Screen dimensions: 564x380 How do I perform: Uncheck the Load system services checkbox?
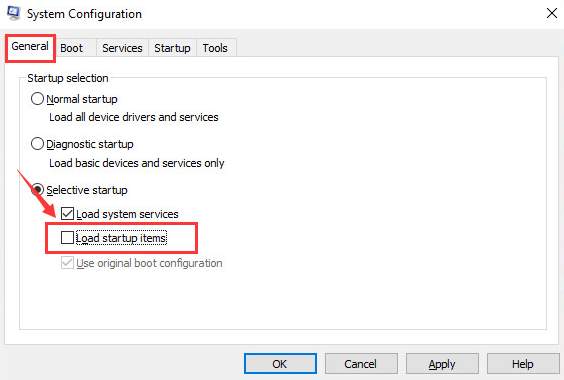(67, 213)
